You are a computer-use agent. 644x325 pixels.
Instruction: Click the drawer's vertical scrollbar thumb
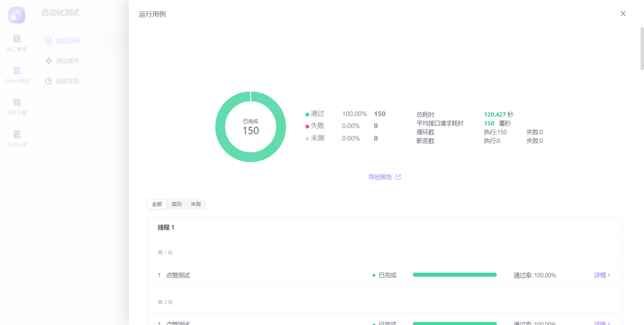pos(641,49)
